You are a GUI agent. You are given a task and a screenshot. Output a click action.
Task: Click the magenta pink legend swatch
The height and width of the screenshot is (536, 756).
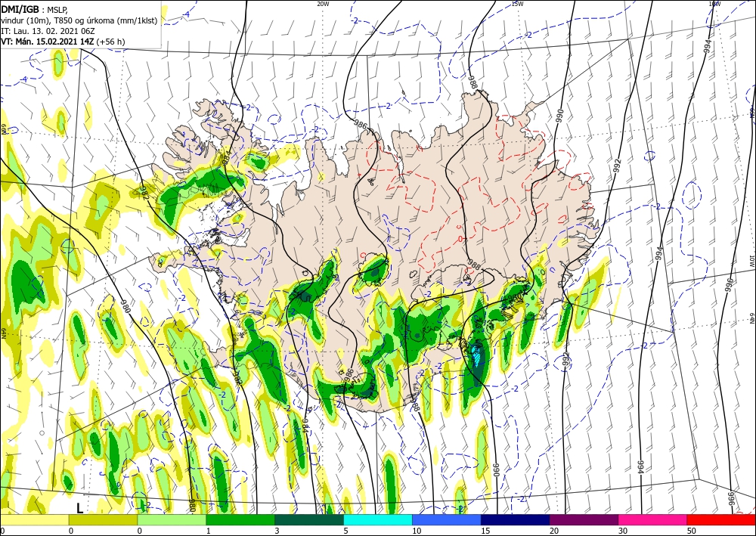[x=653, y=519]
